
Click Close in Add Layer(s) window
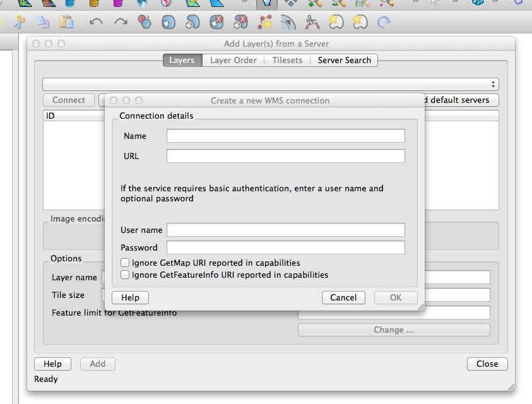coord(487,364)
